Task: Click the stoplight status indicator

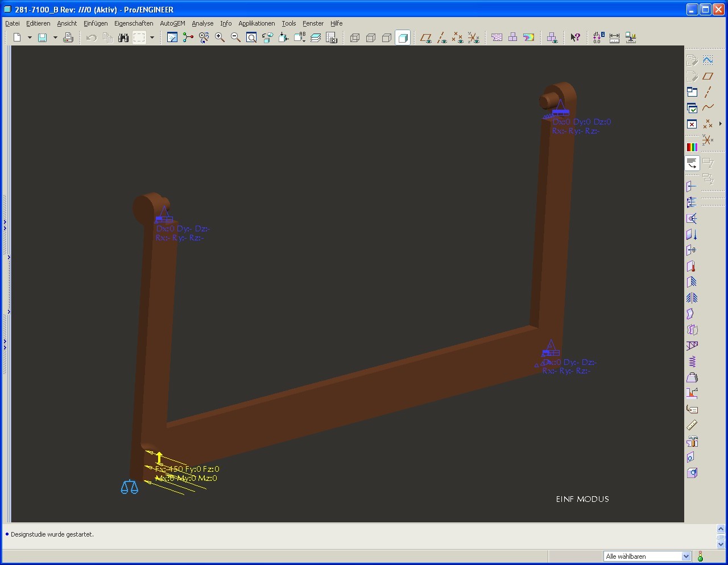Action: click(x=701, y=556)
